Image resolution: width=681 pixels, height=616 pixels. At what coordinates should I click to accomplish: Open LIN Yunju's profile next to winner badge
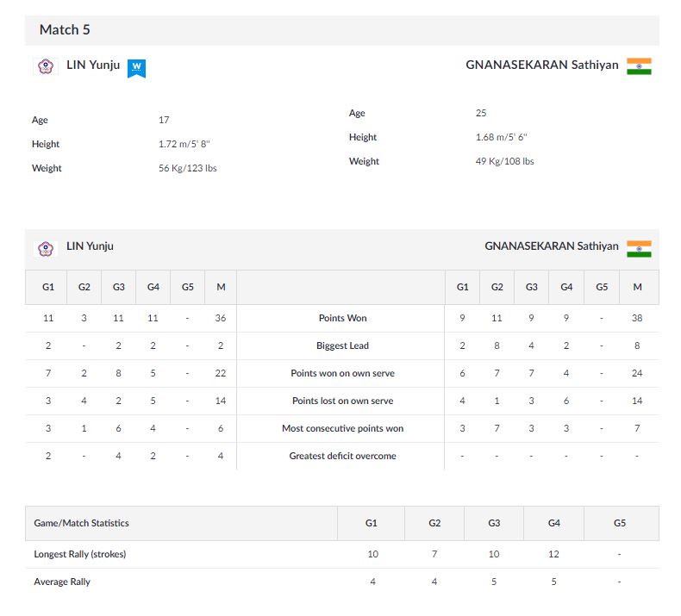click(93, 65)
